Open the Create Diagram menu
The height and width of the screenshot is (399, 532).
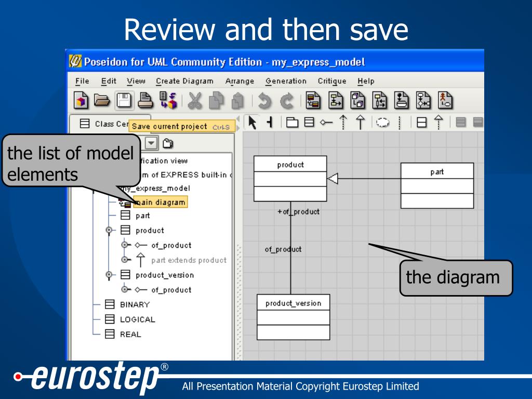184,81
